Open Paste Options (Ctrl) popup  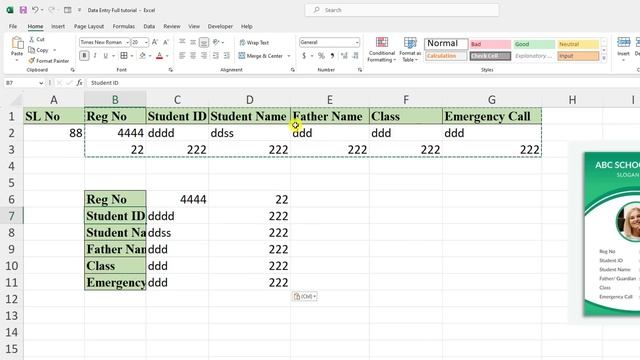click(x=304, y=296)
